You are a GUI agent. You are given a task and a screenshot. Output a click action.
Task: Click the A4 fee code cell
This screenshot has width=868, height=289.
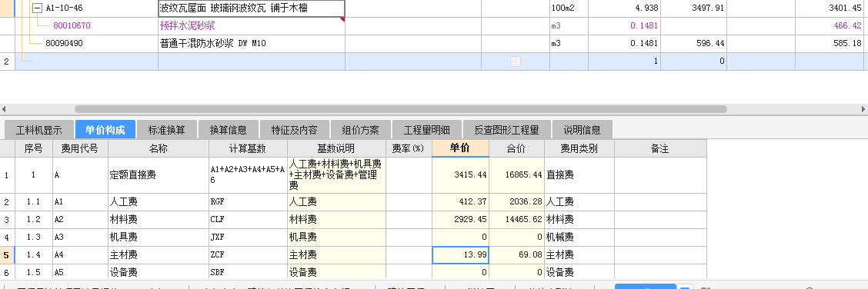(x=80, y=255)
